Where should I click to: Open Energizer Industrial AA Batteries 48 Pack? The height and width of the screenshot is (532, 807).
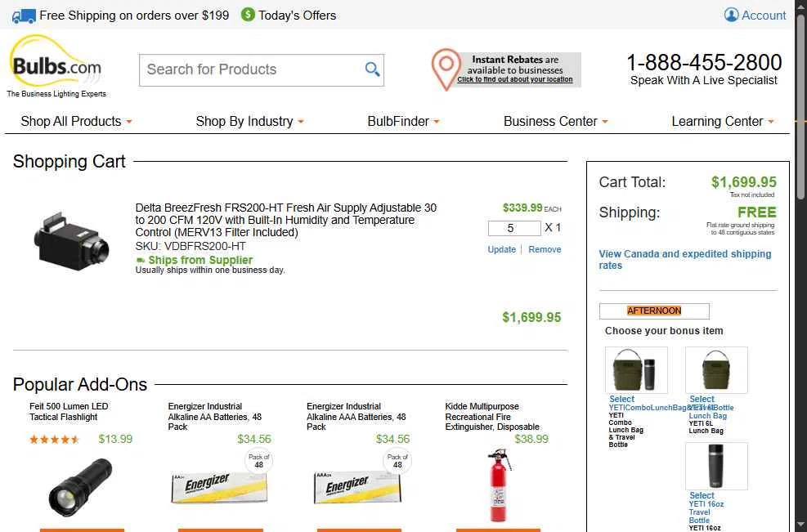pyautogui.click(x=214, y=417)
